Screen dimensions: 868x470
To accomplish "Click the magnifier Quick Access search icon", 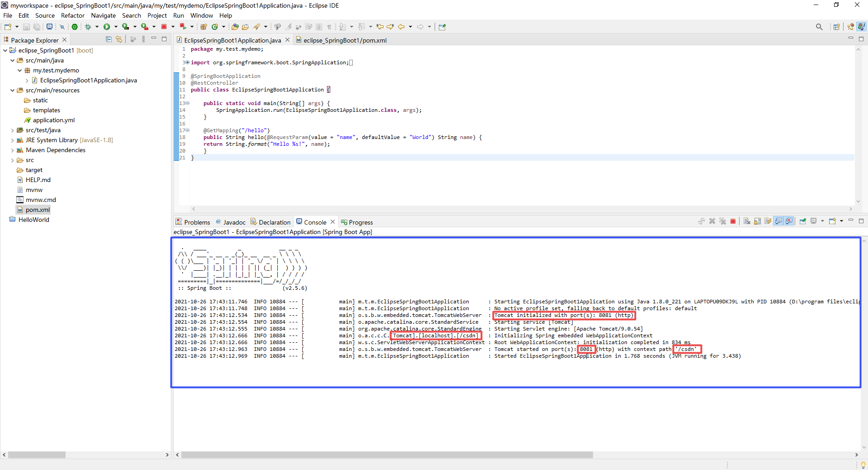I will pos(819,27).
